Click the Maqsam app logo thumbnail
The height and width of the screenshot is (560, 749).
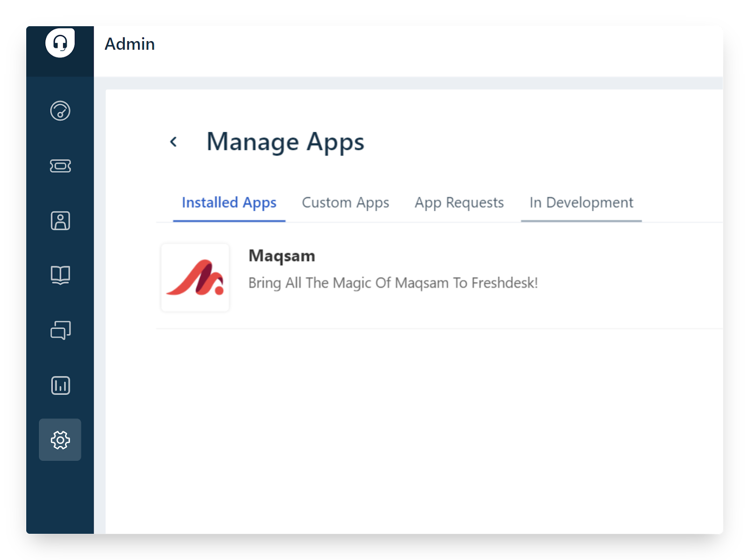click(x=195, y=277)
